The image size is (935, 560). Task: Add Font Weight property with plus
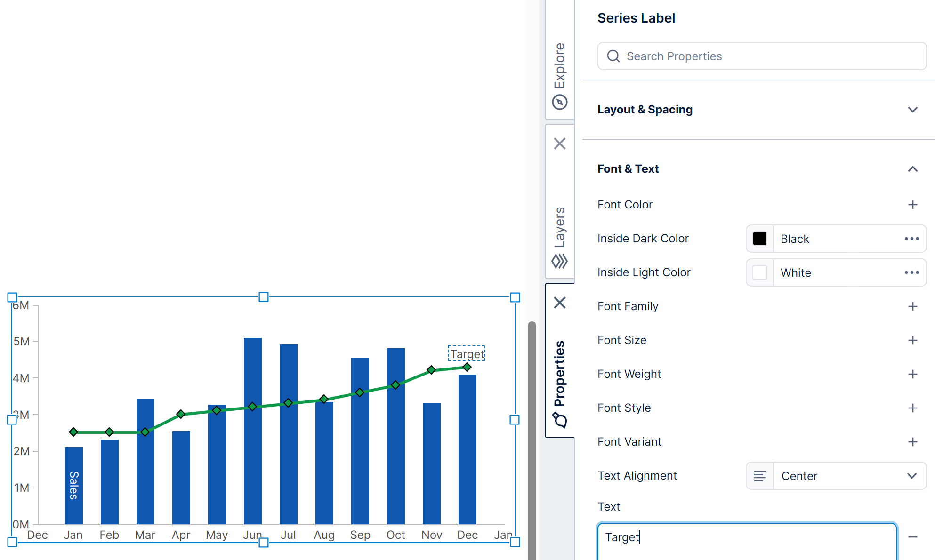point(912,374)
